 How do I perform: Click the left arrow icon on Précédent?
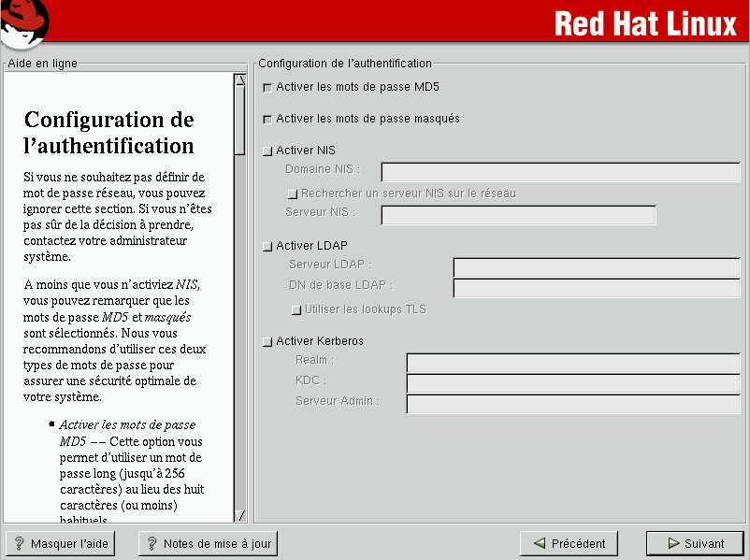[x=539, y=543]
